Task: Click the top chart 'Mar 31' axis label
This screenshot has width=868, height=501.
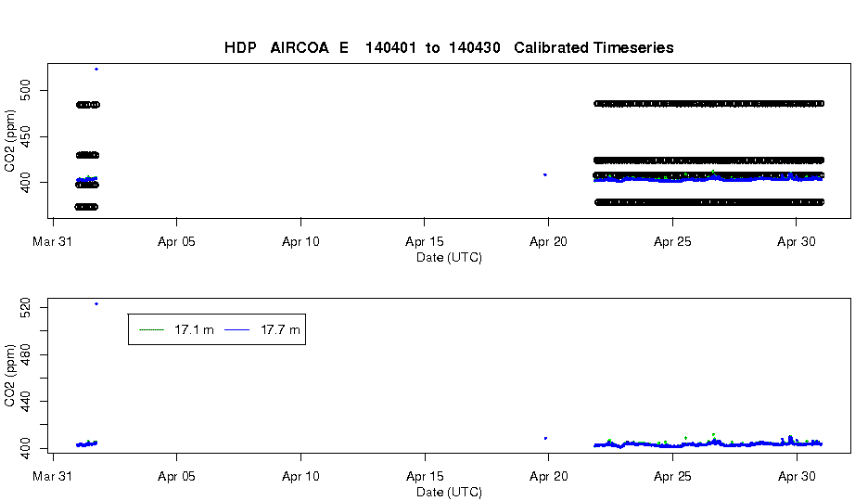Action: coord(52,241)
